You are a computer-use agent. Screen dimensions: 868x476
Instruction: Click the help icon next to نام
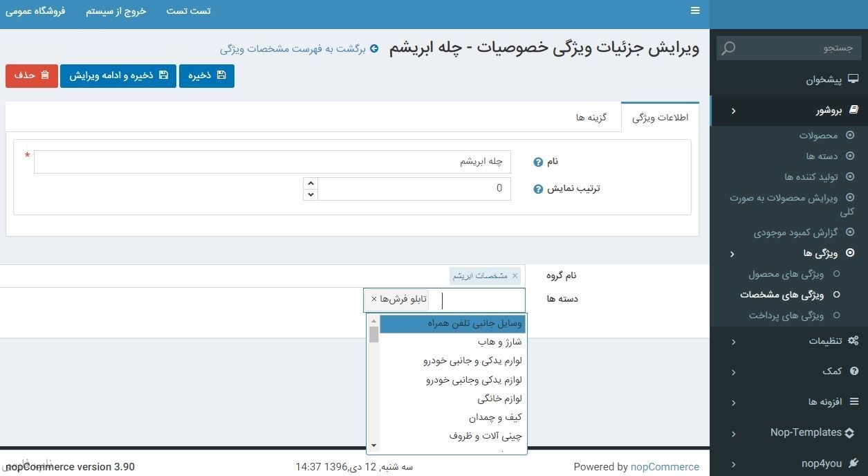click(x=538, y=162)
